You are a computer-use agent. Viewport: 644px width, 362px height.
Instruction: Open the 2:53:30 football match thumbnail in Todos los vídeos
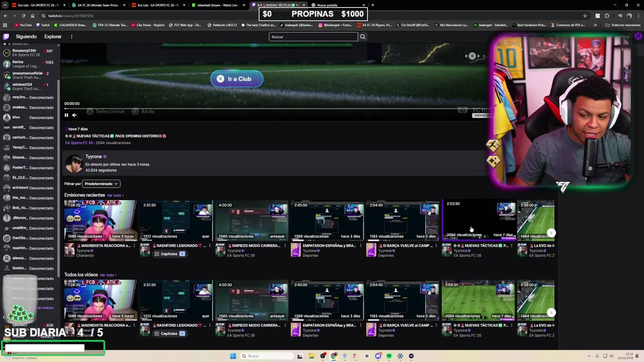coord(478,300)
